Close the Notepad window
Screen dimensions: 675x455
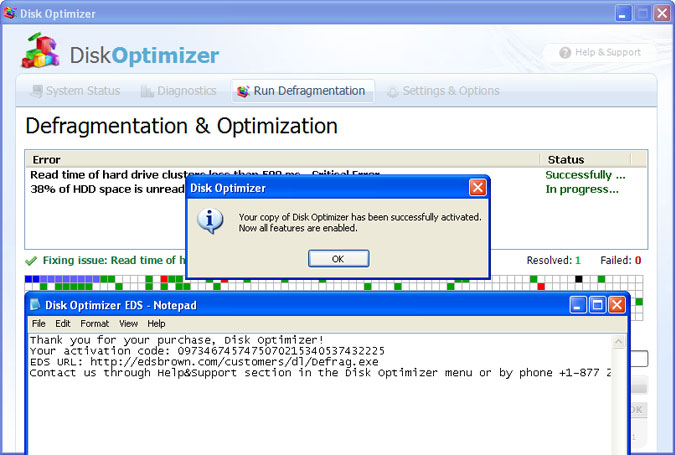pos(617,305)
